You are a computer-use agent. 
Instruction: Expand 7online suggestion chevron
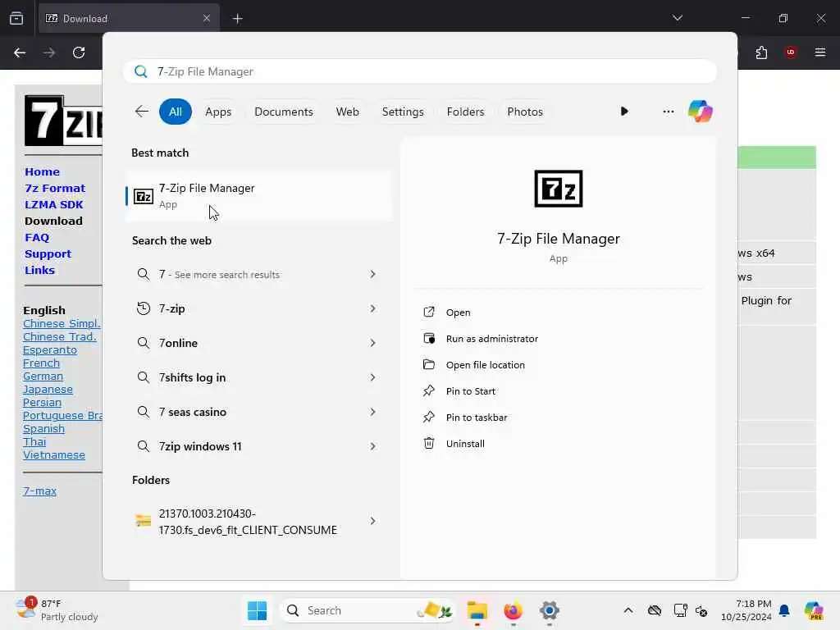(373, 343)
